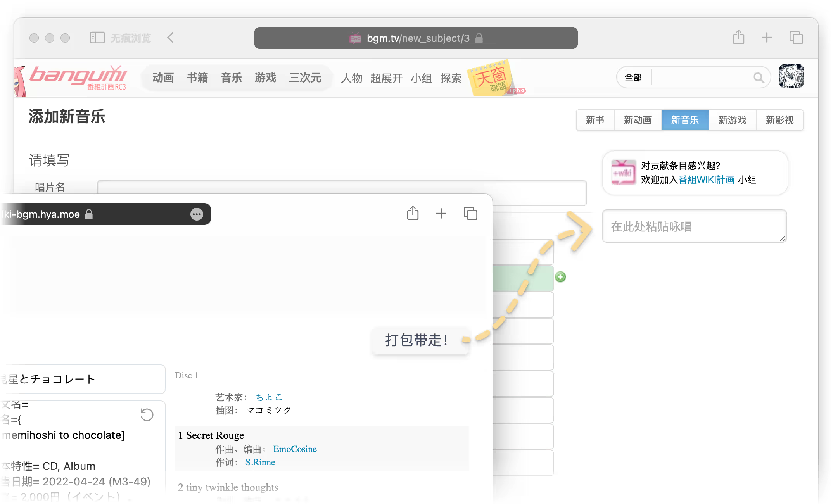The image size is (833, 504).
Task: Click the user avatar thumbnail
Action: [x=791, y=76]
